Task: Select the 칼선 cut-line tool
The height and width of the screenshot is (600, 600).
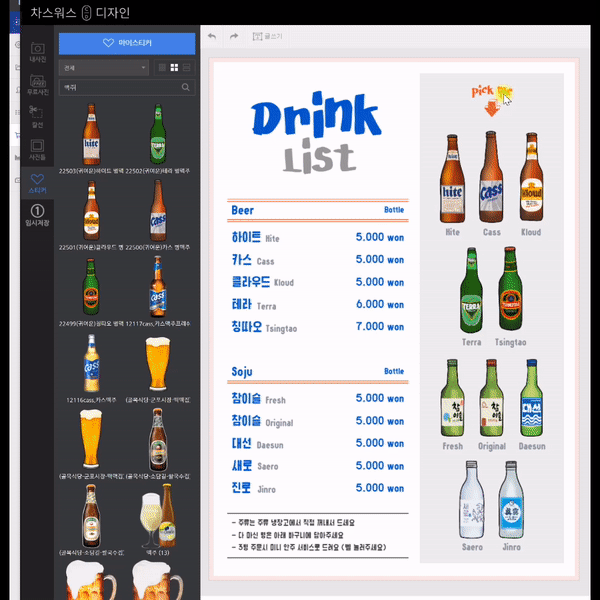Action: [38, 117]
